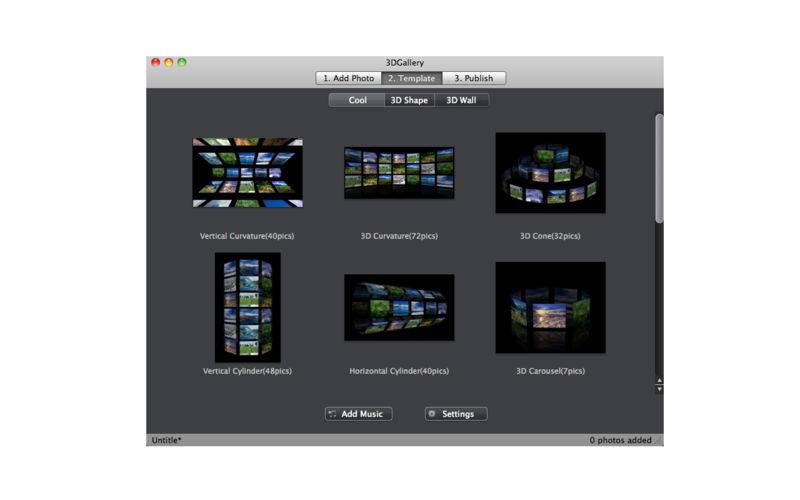The image size is (800, 500).
Task: Switch to the 1. Add Photo step
Action: click(x=348, y=78)
